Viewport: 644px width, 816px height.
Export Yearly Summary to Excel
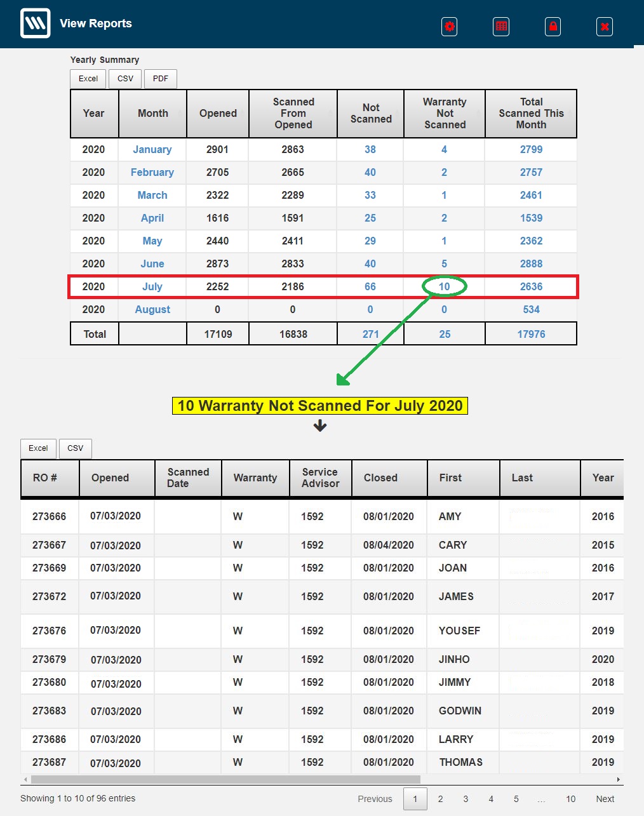pyautogui.click(x=88, y=79)
